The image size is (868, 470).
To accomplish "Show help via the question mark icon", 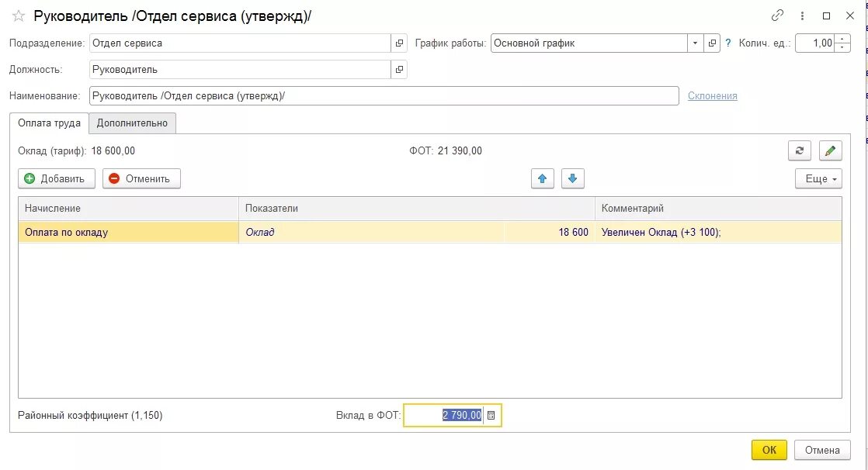I will pos(728,43).
